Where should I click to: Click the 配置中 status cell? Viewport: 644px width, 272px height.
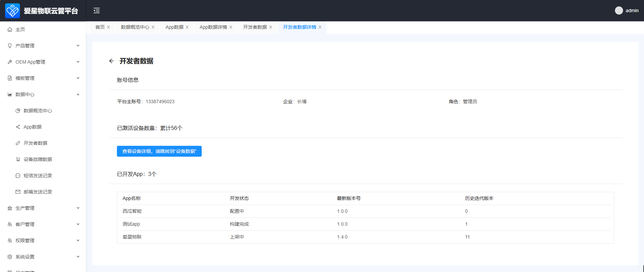pos(237,211)
